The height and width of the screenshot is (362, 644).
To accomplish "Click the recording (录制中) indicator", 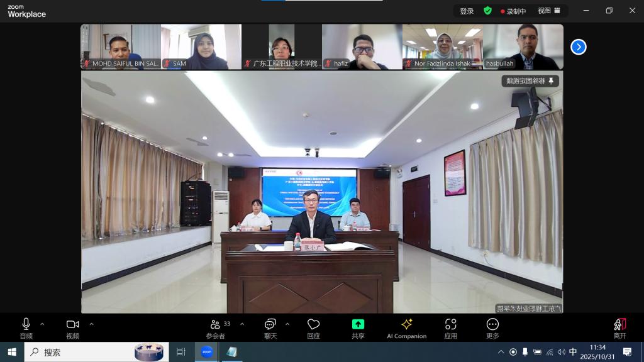I will click(513, 11).
